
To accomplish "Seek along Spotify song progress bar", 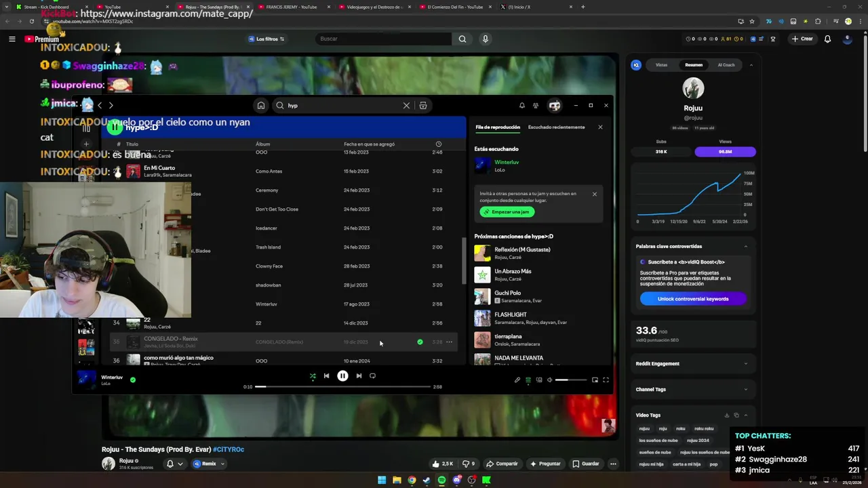I will click(x=342, y=387).
